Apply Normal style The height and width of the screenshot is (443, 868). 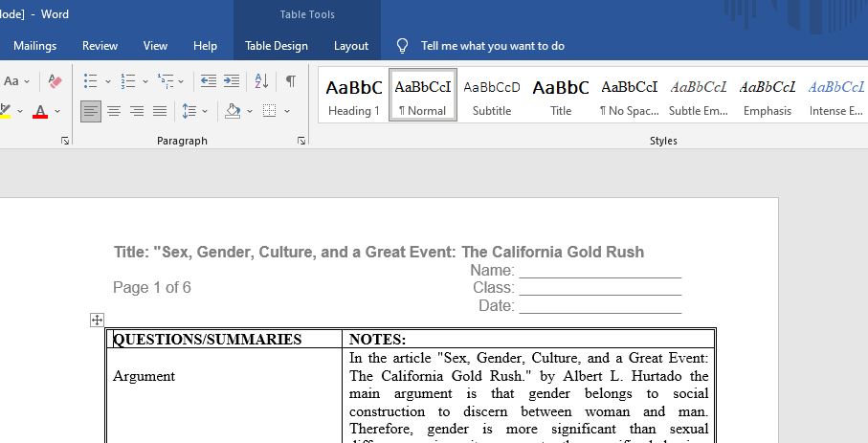point(423,96)
